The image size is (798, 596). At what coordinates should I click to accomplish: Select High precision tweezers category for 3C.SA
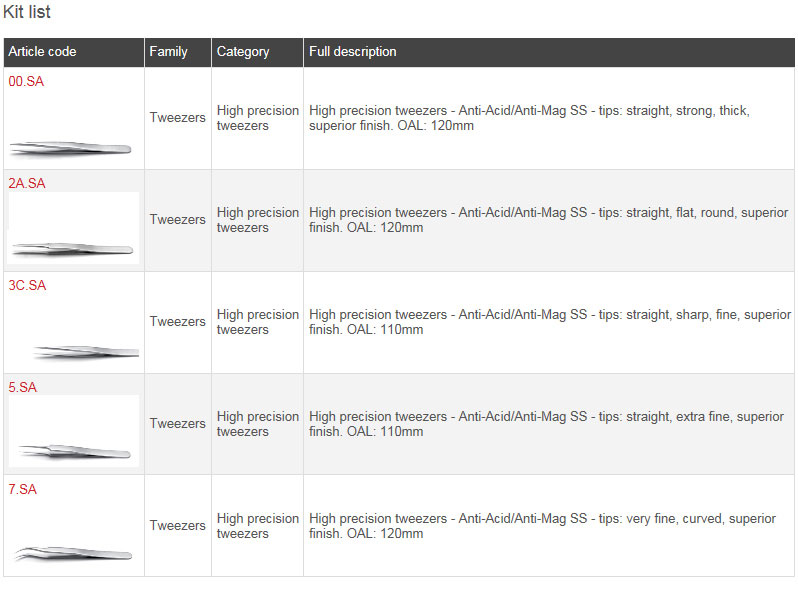(x=258, y=322)
